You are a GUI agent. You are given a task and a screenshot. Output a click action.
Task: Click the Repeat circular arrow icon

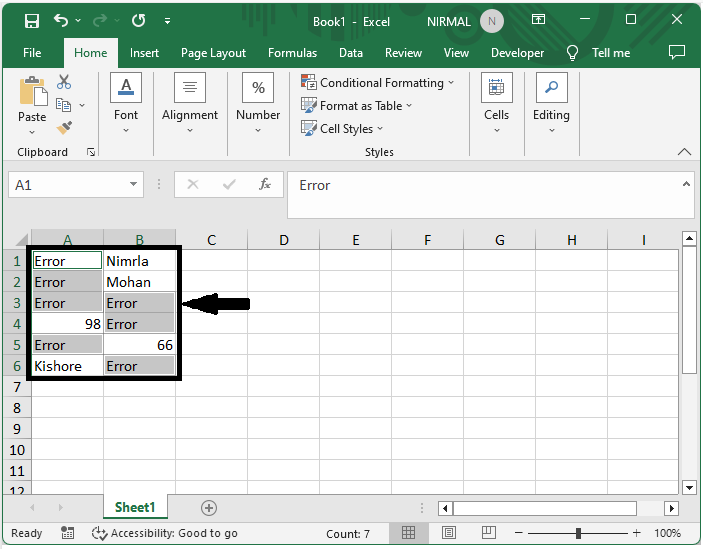[139, 20]
